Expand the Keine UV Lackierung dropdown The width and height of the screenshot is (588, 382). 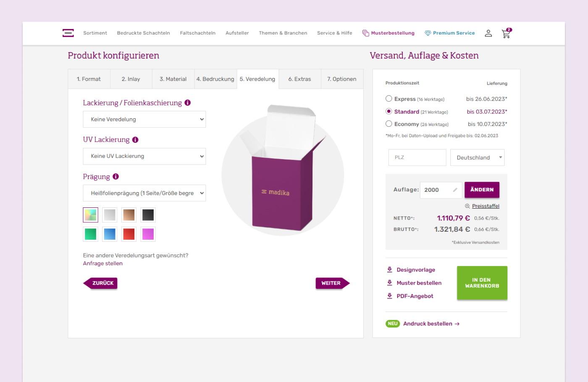pos(144,156)
